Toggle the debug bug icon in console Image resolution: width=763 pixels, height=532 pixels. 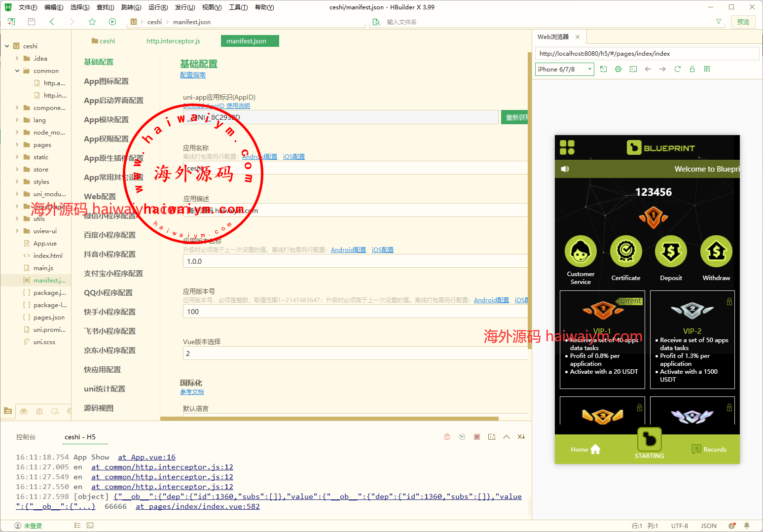[447, 437]
